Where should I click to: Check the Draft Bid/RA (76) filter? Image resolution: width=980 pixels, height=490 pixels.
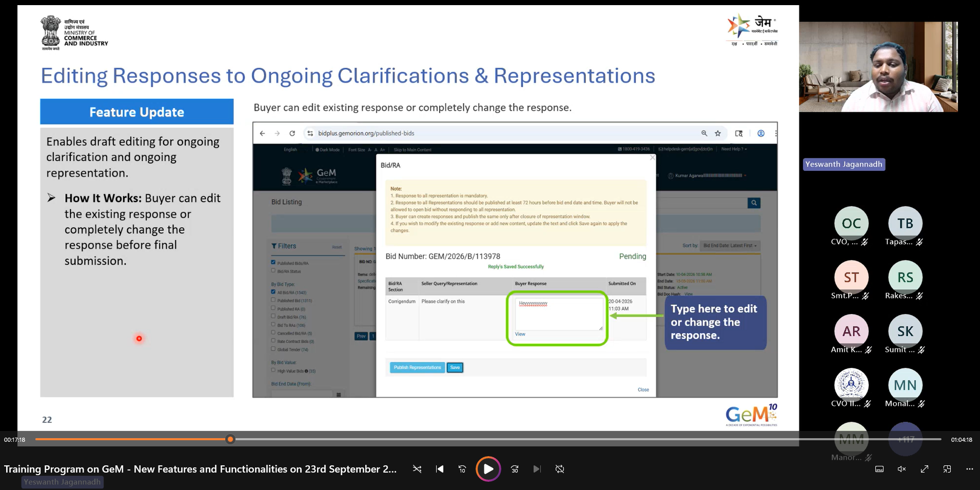273,316
